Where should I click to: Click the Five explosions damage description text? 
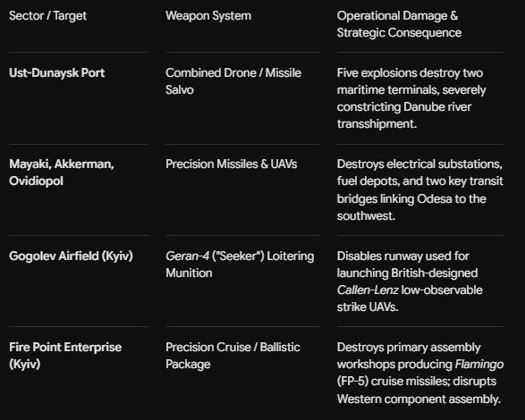411,98
